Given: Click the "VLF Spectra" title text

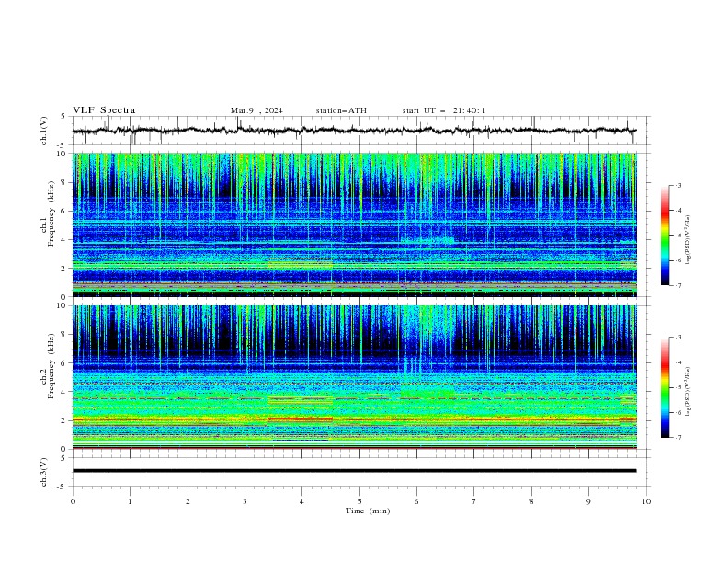Looking at the screenshot, I should [104, 110].
